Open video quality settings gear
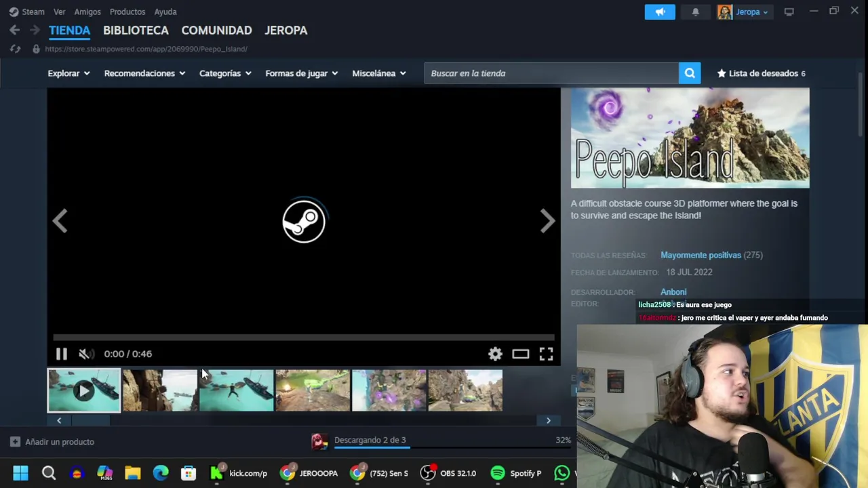This screenshot has height=488, width=868. pos(495,354)
